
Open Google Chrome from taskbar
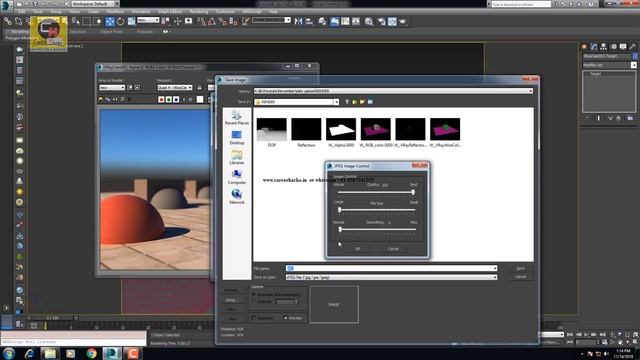91,353
